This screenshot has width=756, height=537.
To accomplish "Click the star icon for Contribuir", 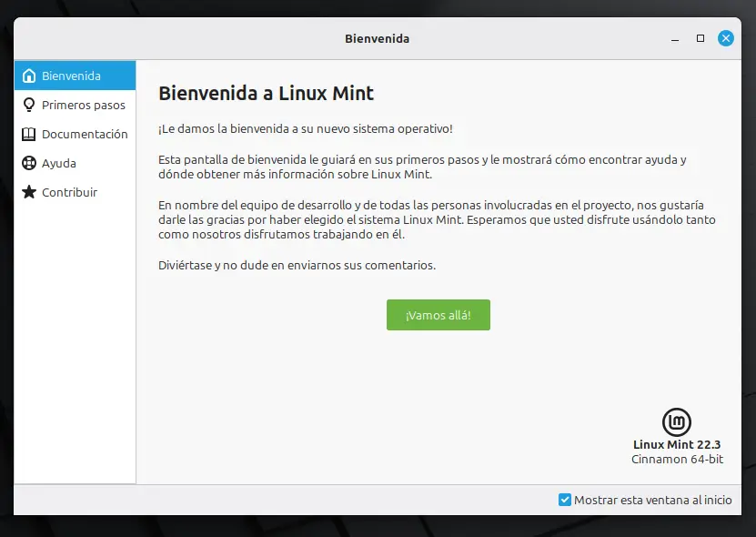I will (29, 192).
